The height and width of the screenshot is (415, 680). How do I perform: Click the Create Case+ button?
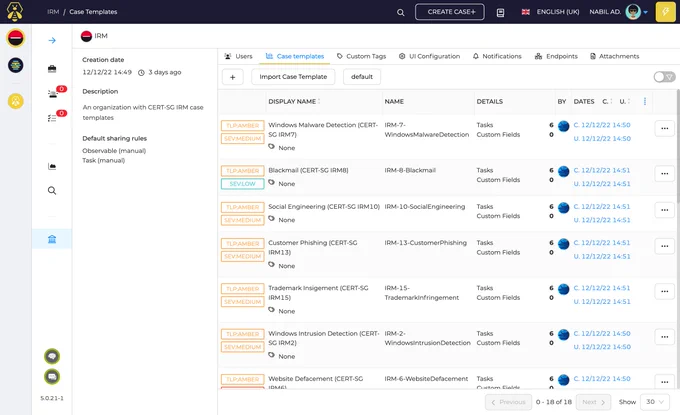click(x=450, y=12)
